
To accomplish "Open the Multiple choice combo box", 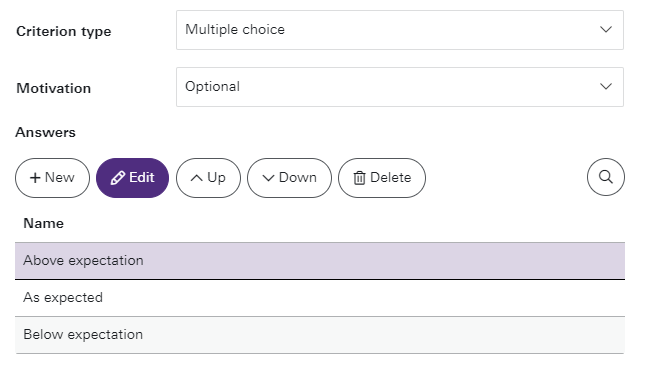I will click(x=400, y=30).
